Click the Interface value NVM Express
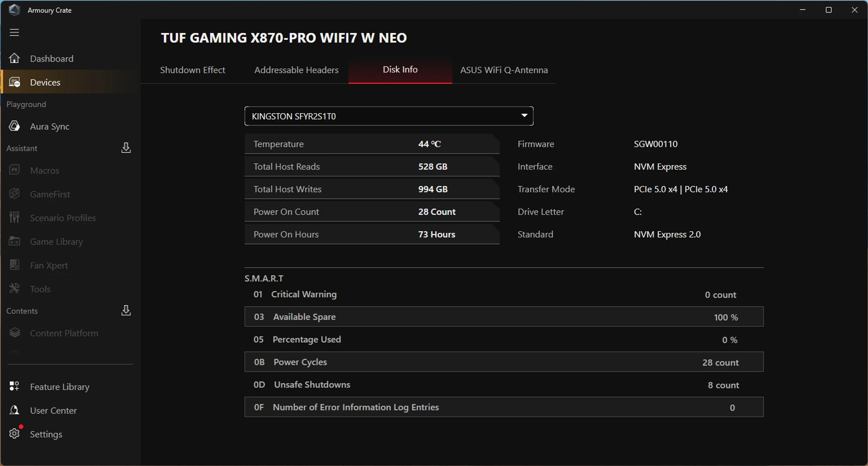The image size is (868, 466). click(660, 166)
